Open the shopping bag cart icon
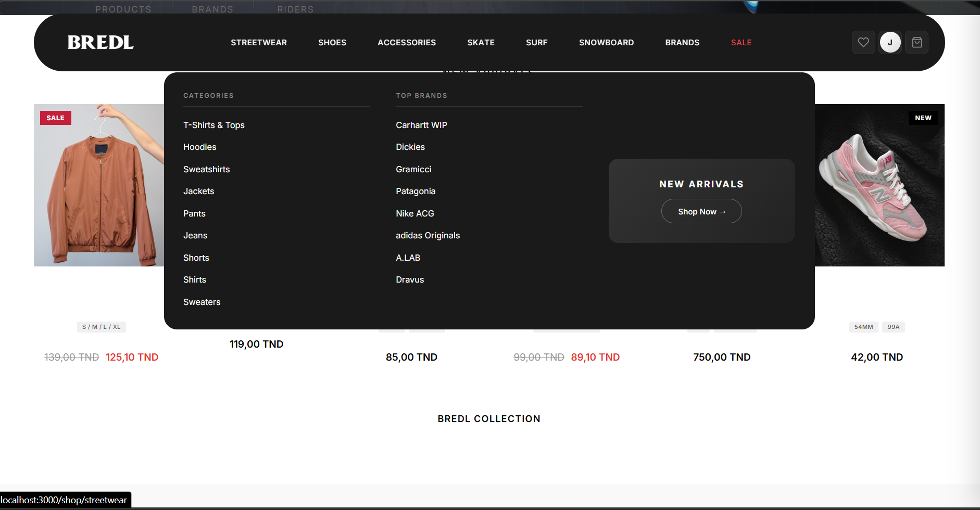The image size is (980, 510). (x=917, y=43)
